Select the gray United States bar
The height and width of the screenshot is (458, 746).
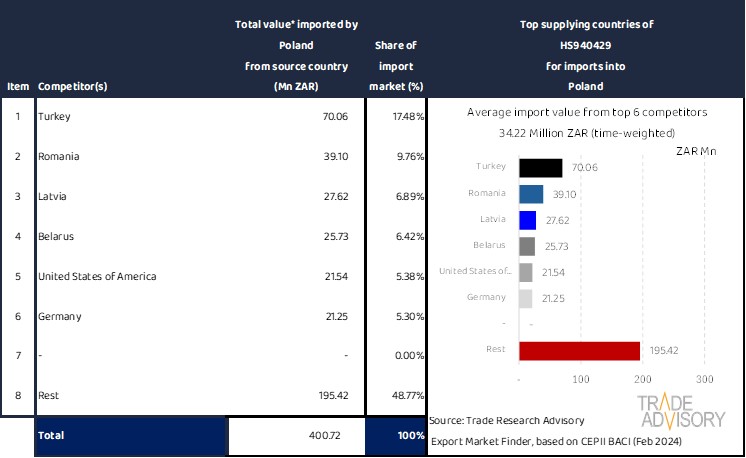tap(525, 272)
